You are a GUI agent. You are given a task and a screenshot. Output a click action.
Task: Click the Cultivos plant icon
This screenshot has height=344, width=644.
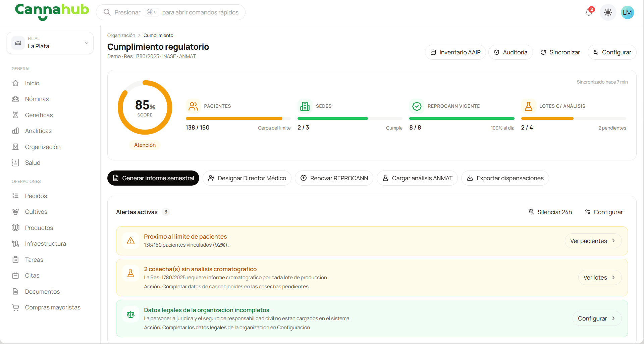click(x=15, y=212)
